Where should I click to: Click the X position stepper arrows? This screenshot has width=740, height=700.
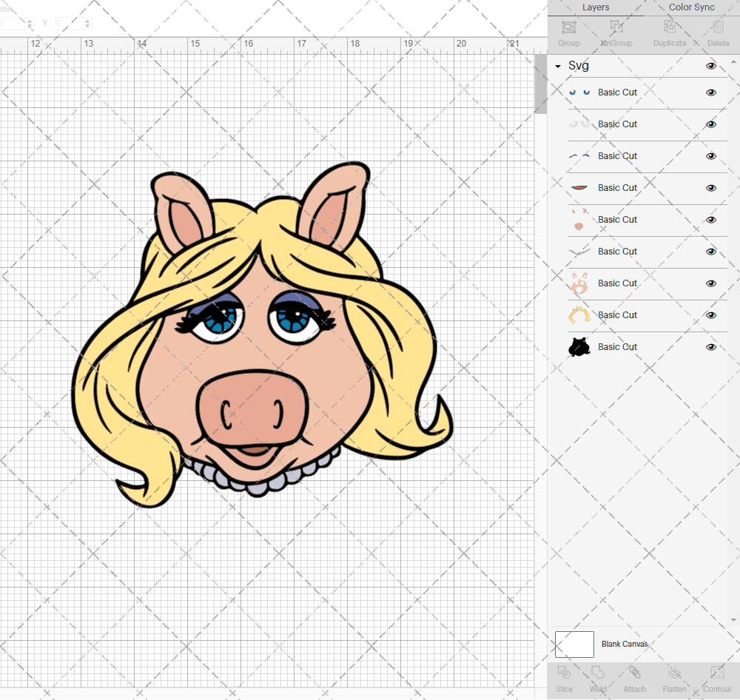click(x=30, y=23)
